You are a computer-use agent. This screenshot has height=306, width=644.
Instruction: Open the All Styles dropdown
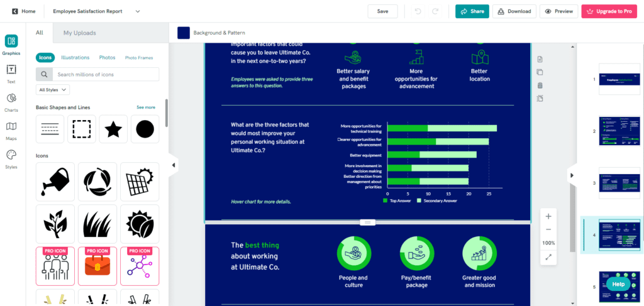[53, 89]
